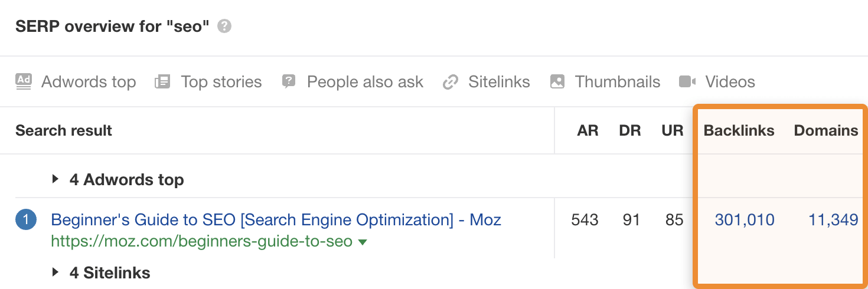Click the Top stories newspaper icon
Image resolution: width=868 pixels, height=289 pixels.
pos(162,81)
